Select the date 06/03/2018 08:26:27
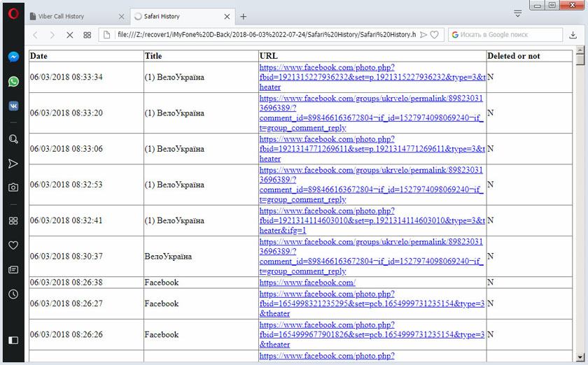The height and width of the screenshot is (365, 588). 66,303
